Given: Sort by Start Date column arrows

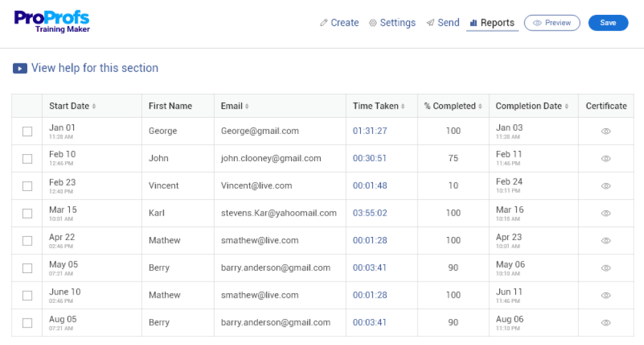Looking at the screenshot, I should tap(94, 106).
